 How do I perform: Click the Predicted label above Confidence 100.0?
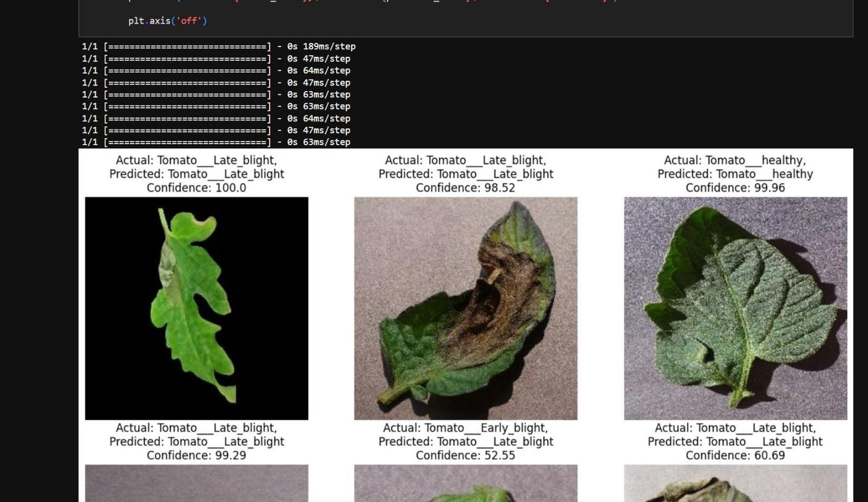[197, 174]
